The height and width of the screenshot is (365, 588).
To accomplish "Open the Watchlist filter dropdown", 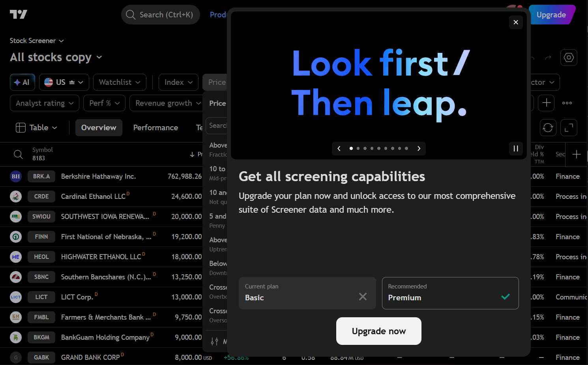I will [x=120, y=82].
